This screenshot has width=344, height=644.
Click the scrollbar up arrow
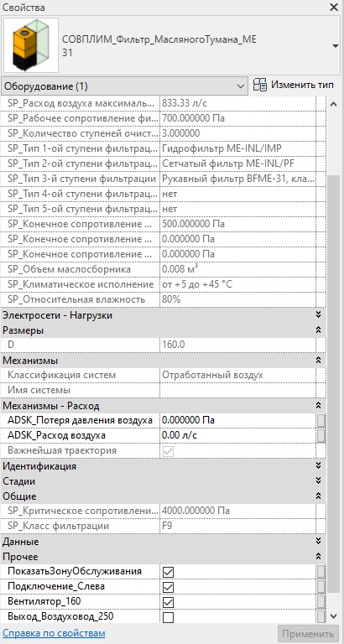334,104
